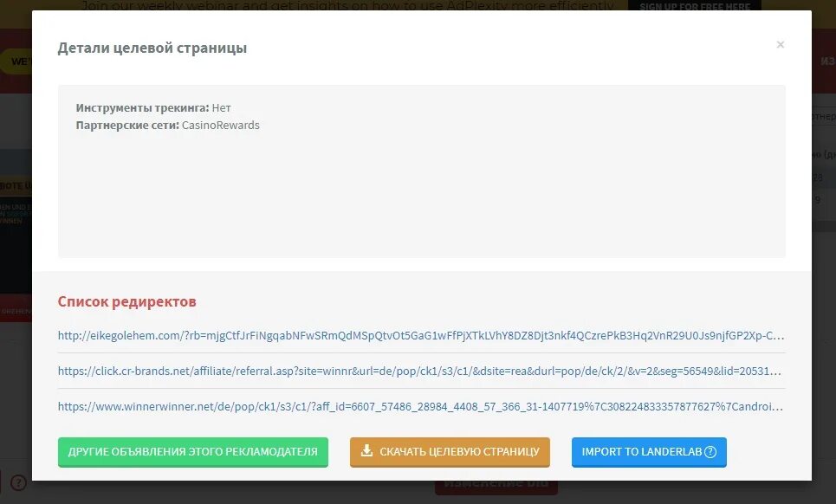
Task: Open the click.cr-brands.net referral link
Action: (x=419, y=371)
